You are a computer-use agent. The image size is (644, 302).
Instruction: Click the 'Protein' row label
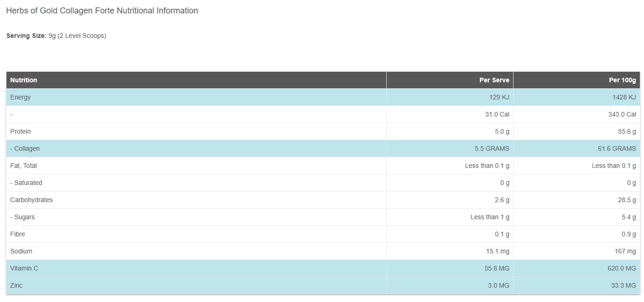(20, 131)
